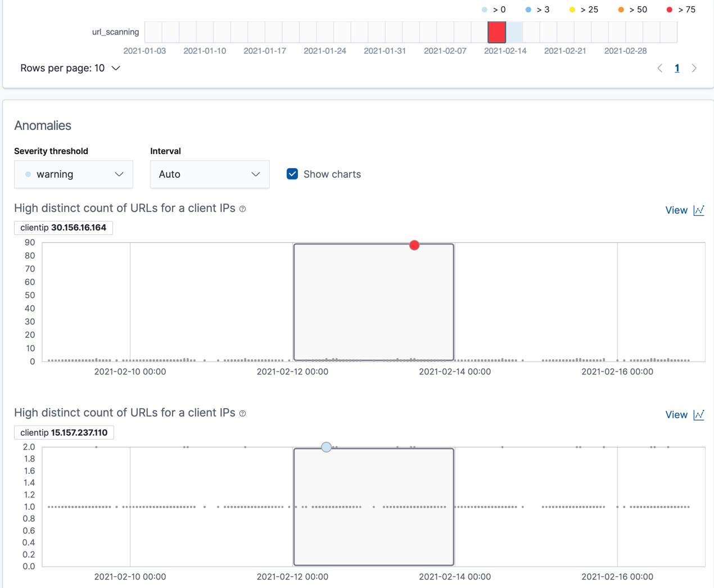The image size is (714, 588).
Task: Expand the Rows per page selector
Action: 70,68
